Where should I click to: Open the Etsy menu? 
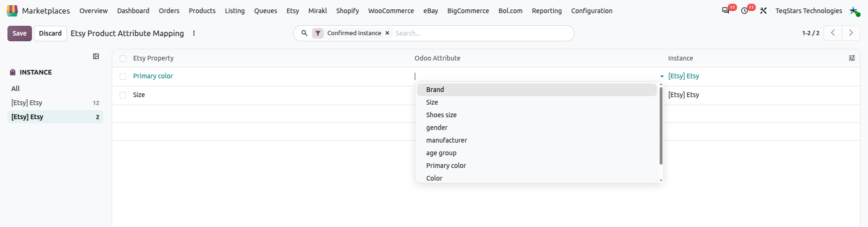[293, 11]
